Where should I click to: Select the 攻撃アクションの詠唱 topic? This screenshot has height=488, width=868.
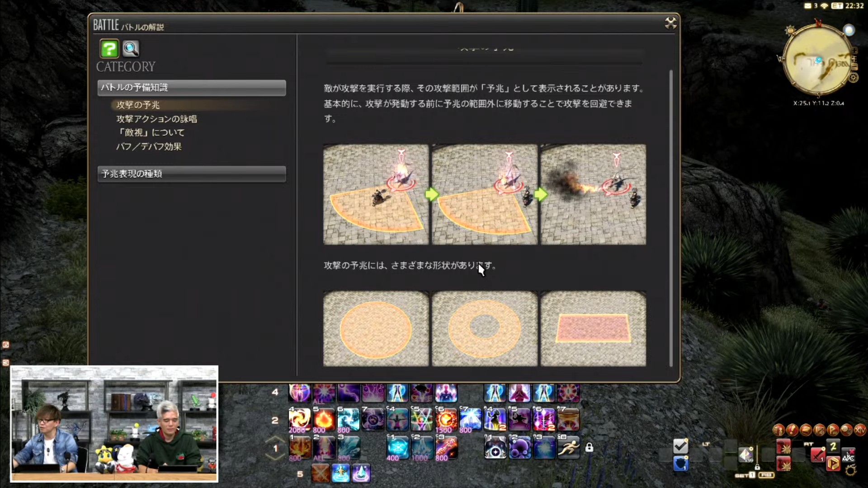tap(156, 119)
